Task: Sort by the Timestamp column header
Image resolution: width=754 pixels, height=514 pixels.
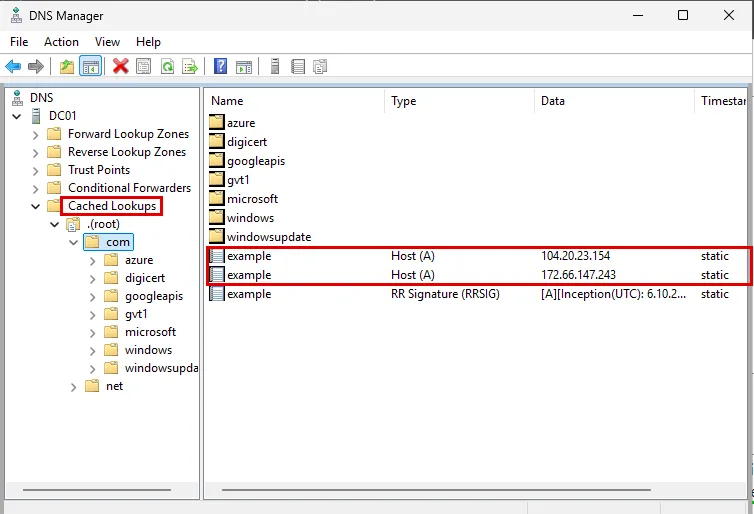Action: 721,101
